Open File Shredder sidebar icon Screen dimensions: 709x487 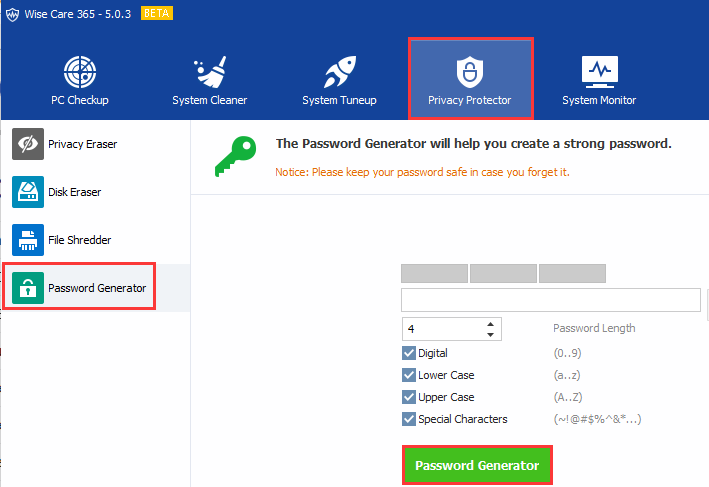(28, 240)
